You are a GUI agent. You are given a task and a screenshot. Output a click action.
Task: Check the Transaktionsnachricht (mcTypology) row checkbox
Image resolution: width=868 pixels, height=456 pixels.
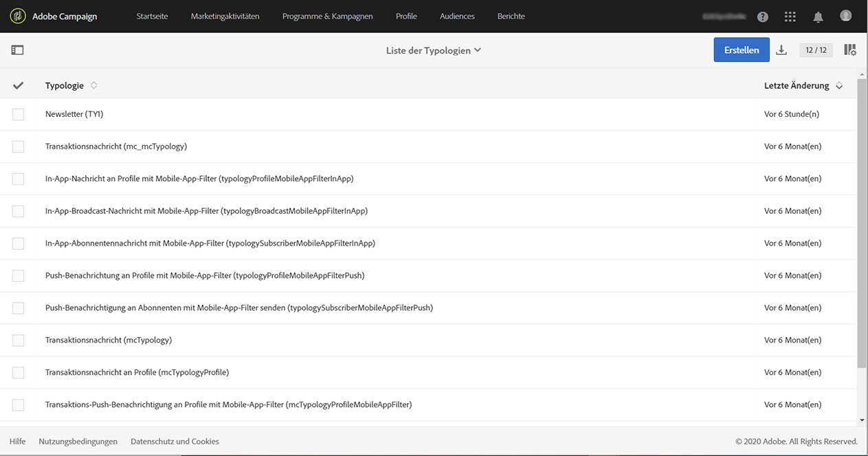coord(18,340)
